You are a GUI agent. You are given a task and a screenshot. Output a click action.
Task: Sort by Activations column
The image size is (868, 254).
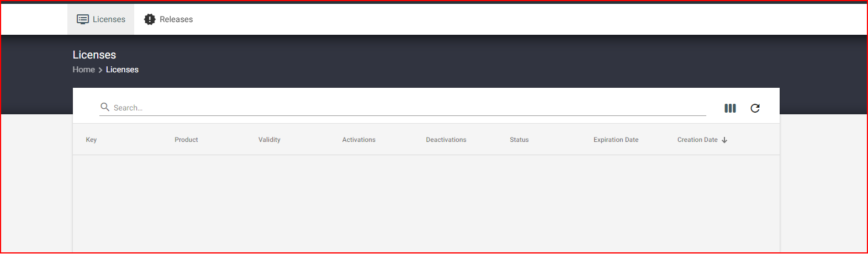359,140
